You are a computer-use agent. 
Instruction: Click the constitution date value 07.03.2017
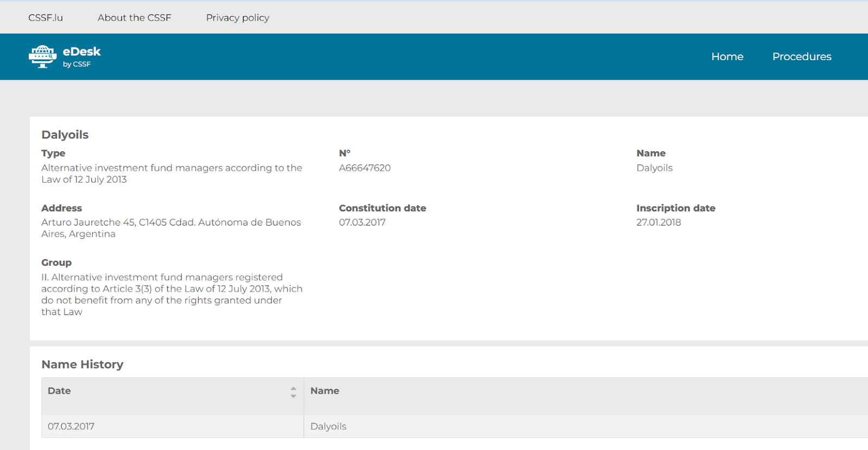tap(362, 222)
